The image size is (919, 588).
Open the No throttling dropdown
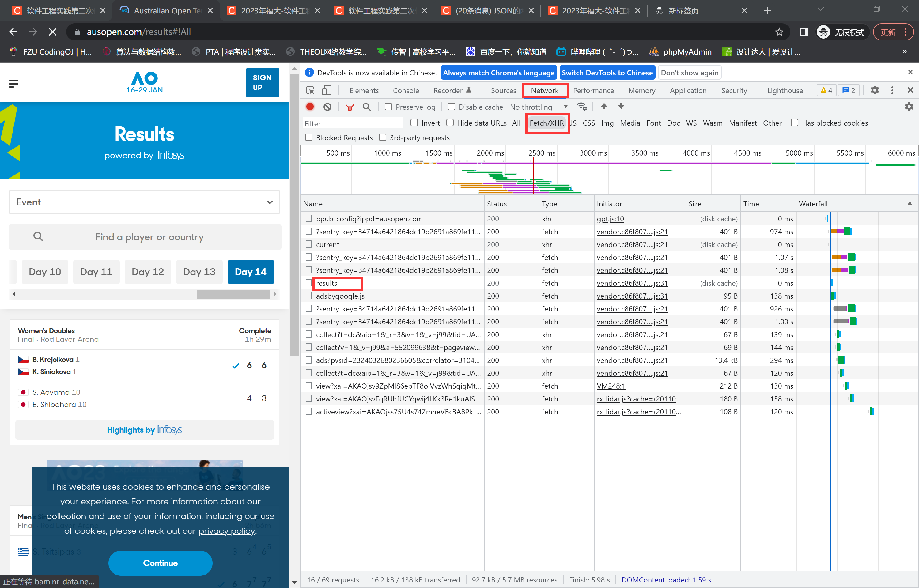point(539,107)
